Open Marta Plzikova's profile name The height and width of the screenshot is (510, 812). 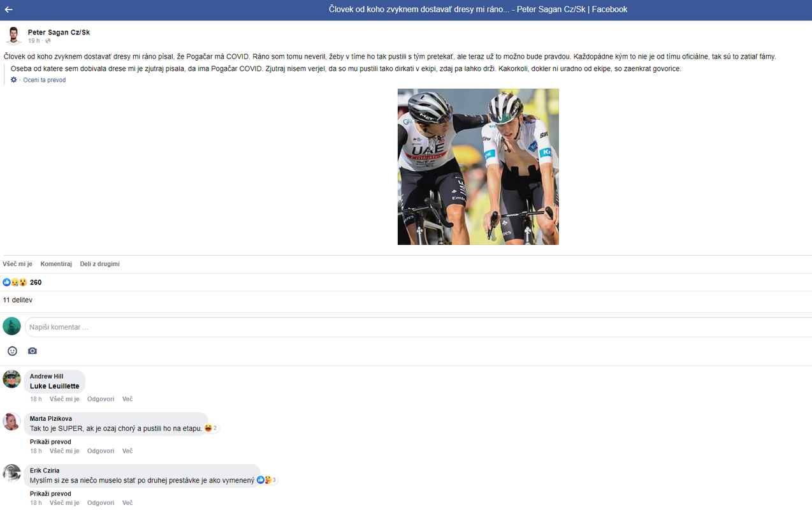51,419
